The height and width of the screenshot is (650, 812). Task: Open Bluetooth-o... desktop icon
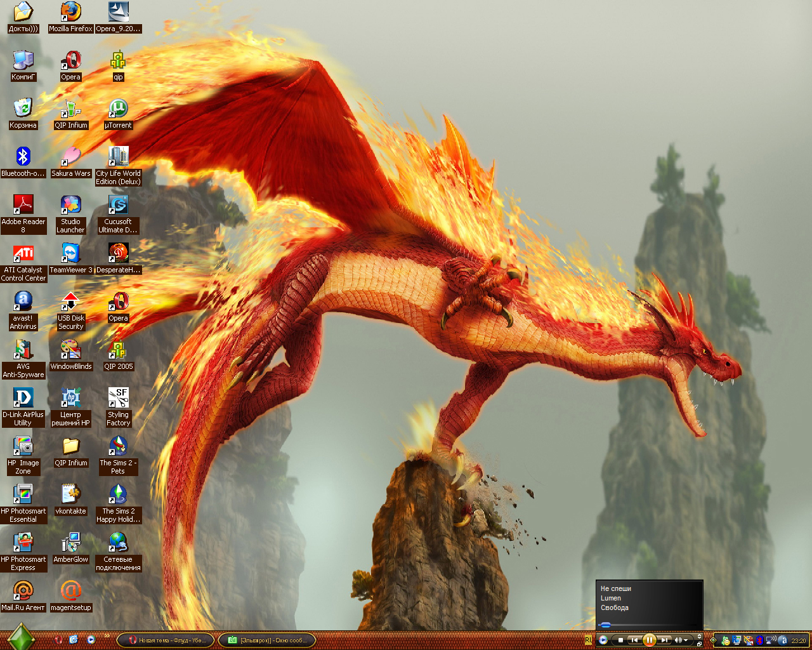coord(23,162)
